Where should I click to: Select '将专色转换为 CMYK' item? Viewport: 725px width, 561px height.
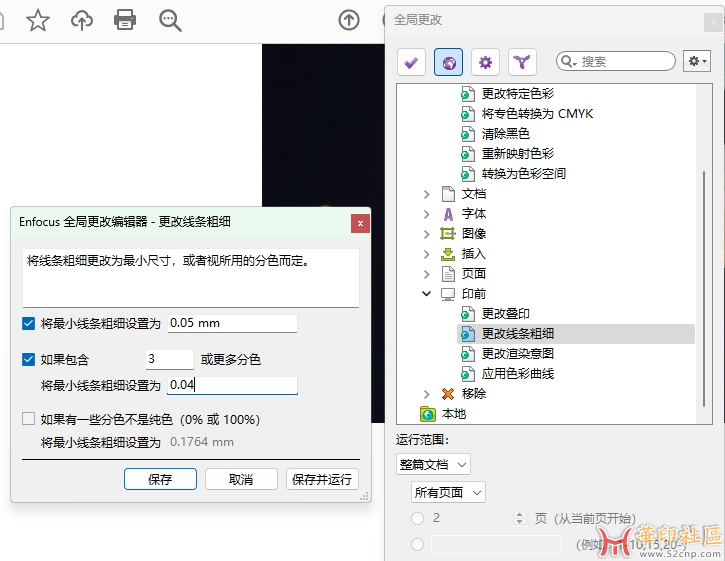point(537,114)
